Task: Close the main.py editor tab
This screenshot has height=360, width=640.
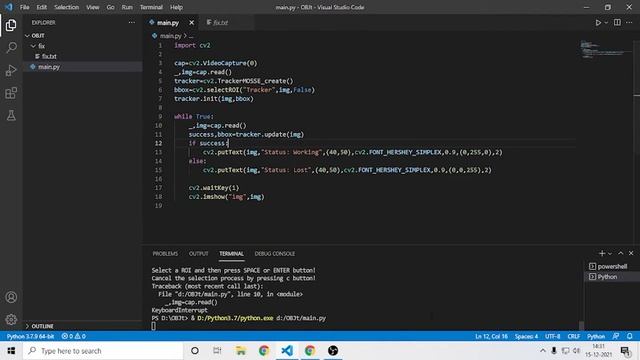Action: point(191,22)
